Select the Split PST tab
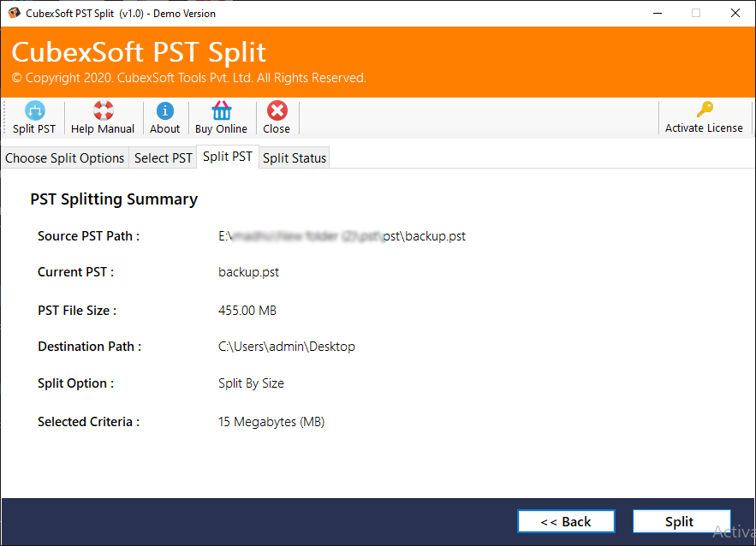756x546 pixels. click(228, 157)
